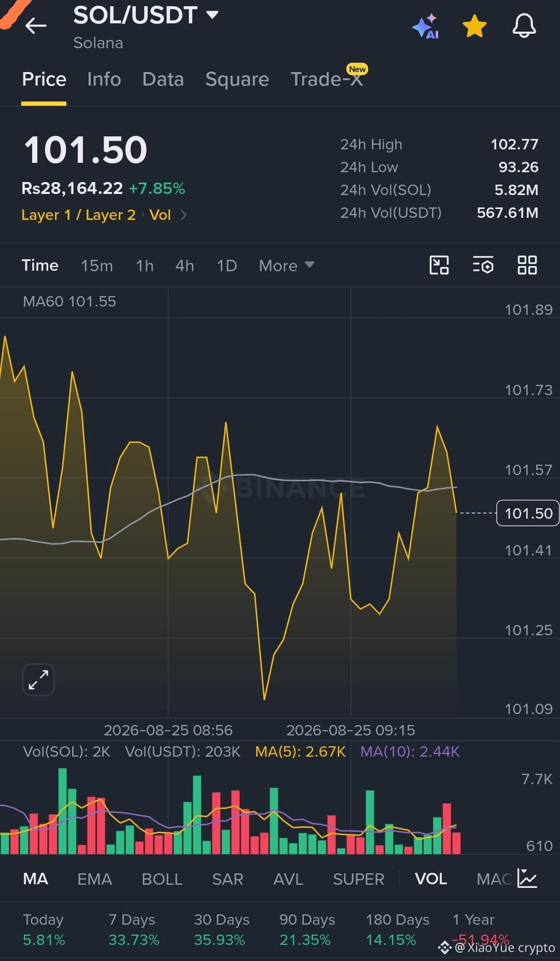The image size is (560, 961).
Task: Click the 24h Vol(USDT) value 567.61M
Action: pyautogui.click(x=508, y=213)
